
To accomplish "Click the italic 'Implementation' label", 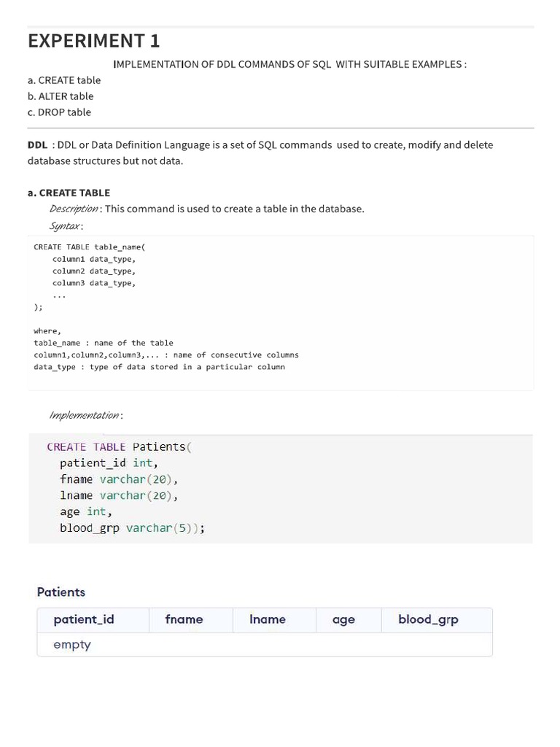I will coord(85,415).
